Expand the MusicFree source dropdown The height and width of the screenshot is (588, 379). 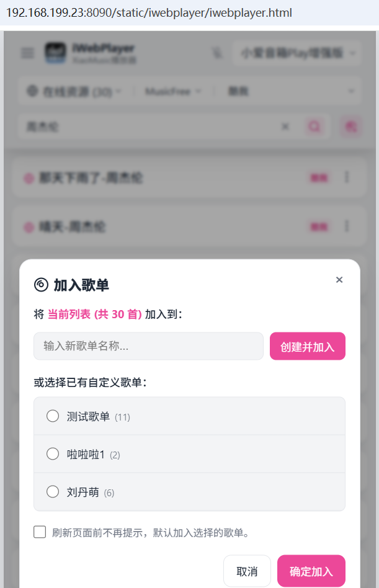point(173,92)
